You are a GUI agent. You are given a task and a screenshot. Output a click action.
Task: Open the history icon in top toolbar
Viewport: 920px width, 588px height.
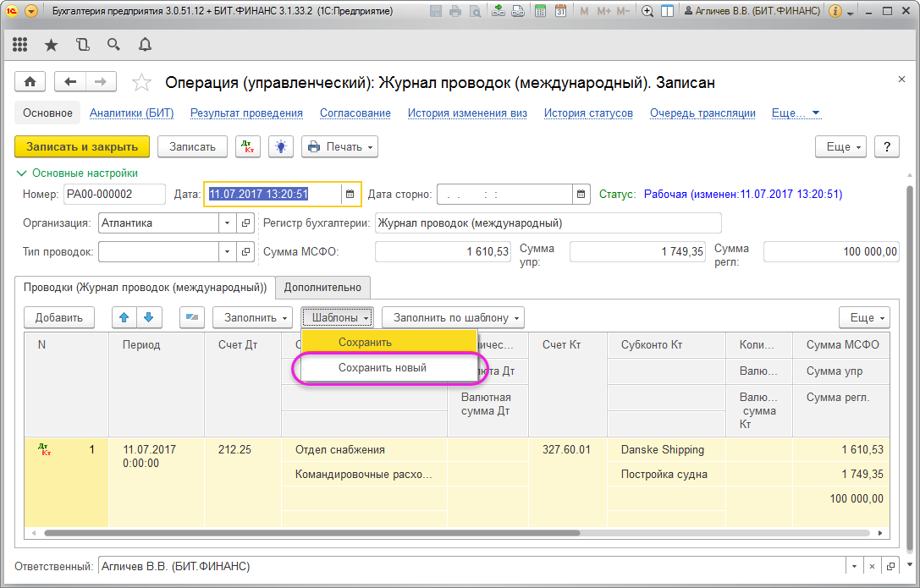pyautogui.click(x=82, y=45)
